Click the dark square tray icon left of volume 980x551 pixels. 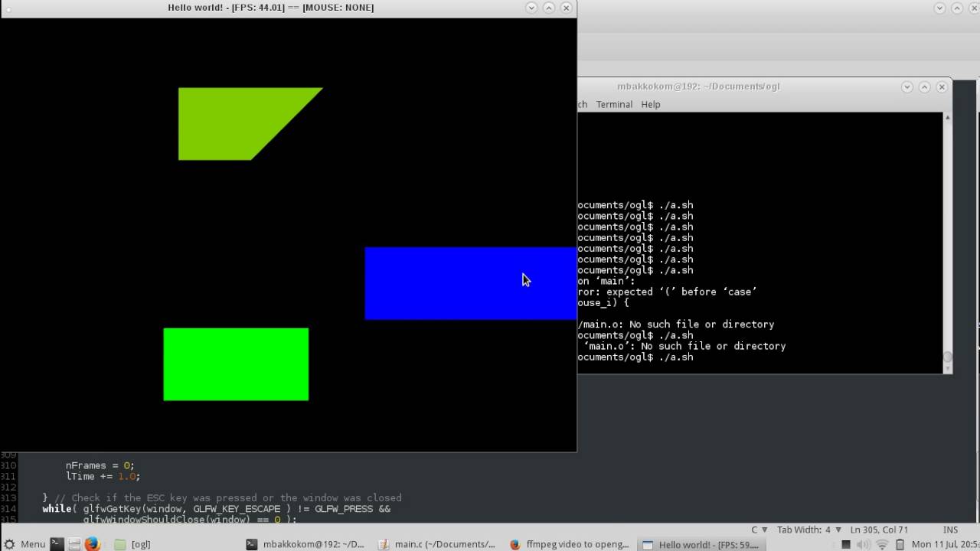click(x=845, y=545)
